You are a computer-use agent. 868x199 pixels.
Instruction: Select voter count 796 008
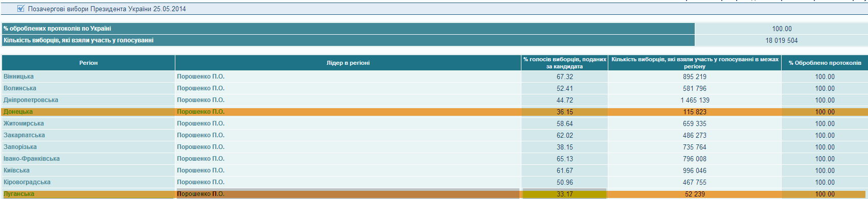click(x=695, y=159)
